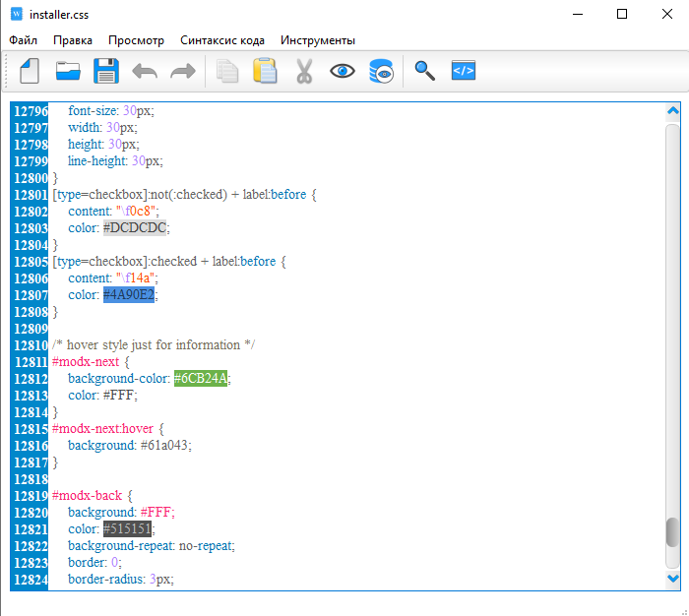
Task: Undo the last edit with the left arrow
Action: tap(145, 71)
